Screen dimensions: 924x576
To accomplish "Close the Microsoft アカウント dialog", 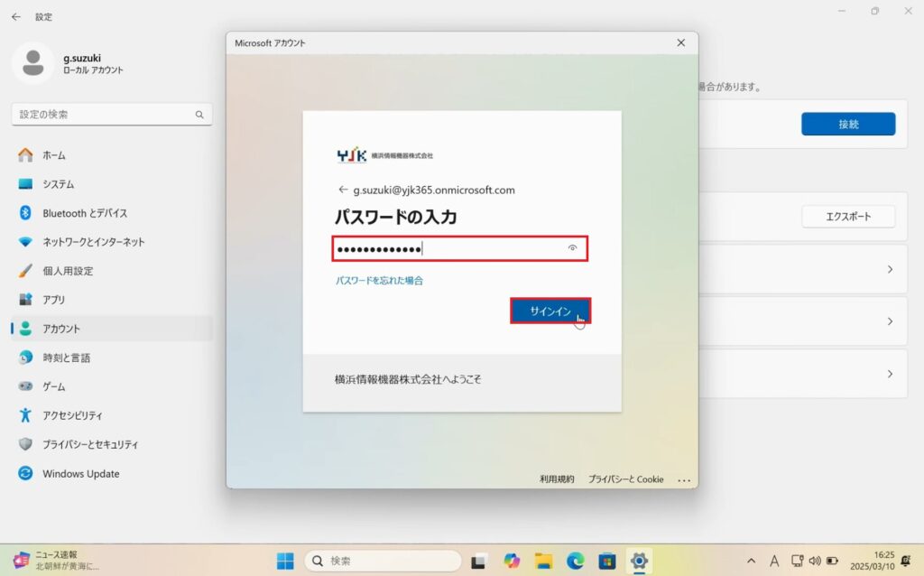I will (681, 43).
